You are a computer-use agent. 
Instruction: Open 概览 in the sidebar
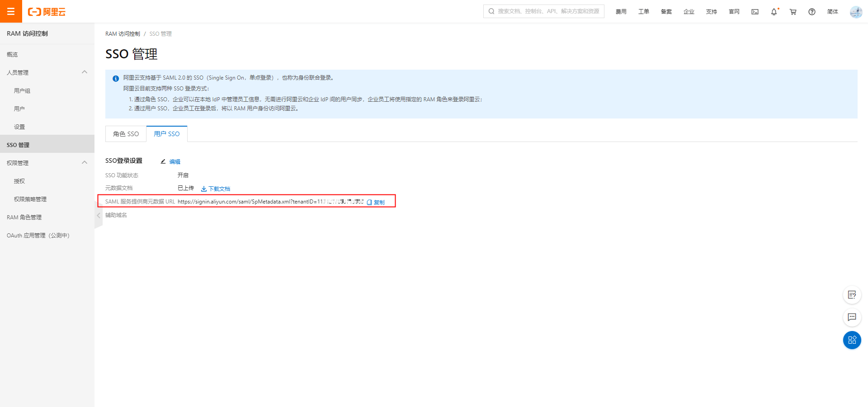tap(47, 54)
